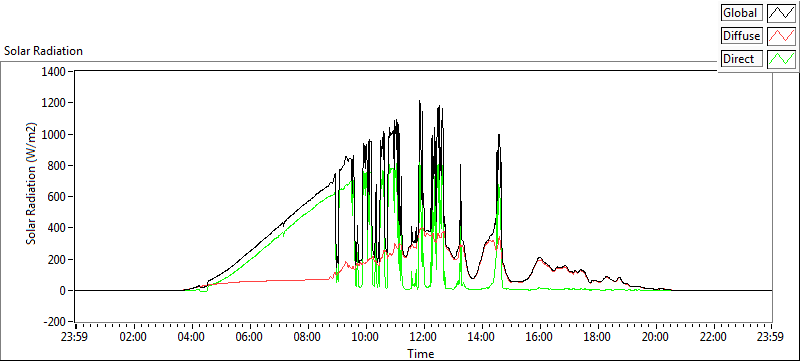800x361 pixels.
Task: Click the rightmost 23:59 time axis marker
Action: (x=771, y=337)
